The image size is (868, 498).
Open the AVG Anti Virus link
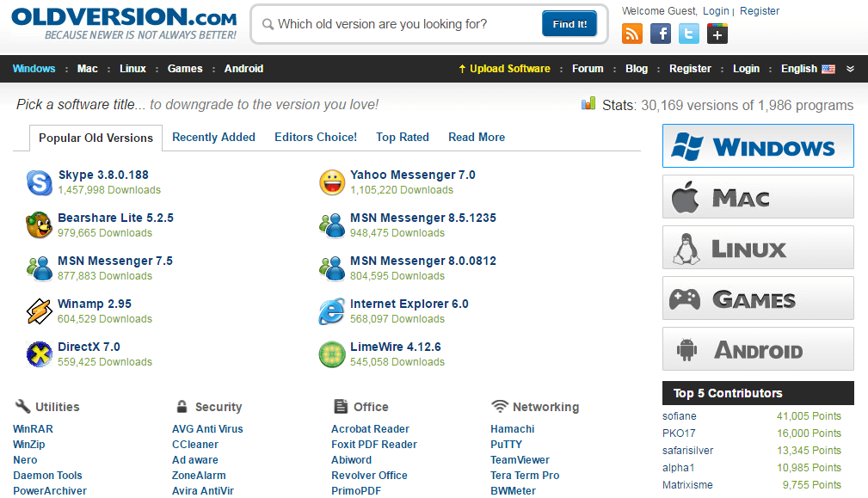click(207, 429)
